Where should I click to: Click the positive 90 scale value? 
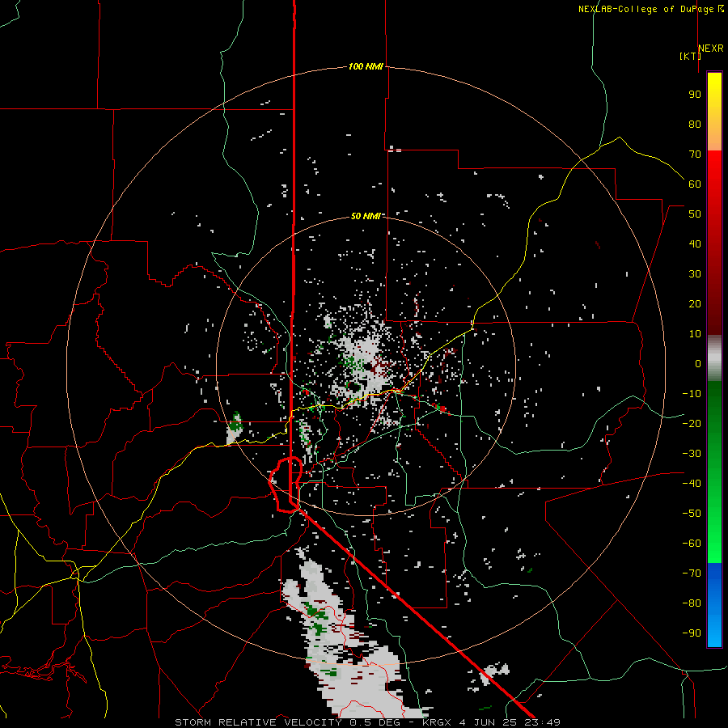pyautogui.click(x=695, y=95)
